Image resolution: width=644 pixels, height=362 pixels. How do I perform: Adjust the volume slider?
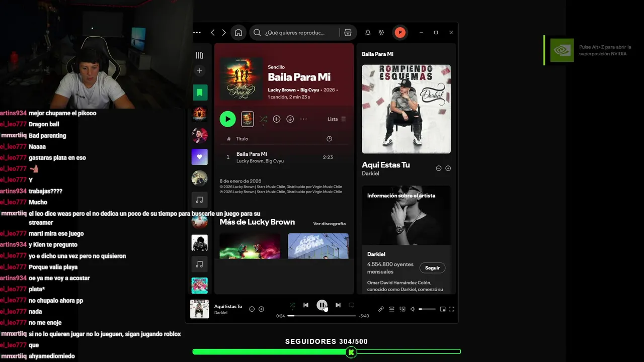427,309
